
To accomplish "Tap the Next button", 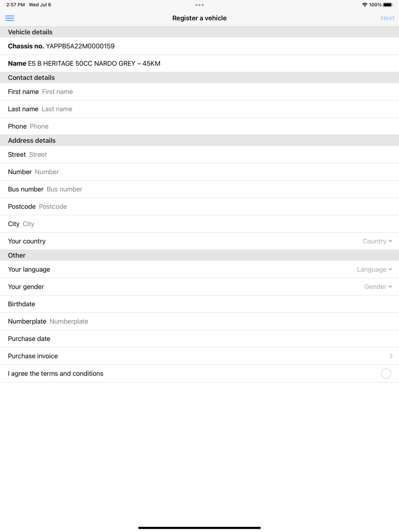I will [387, 18].
